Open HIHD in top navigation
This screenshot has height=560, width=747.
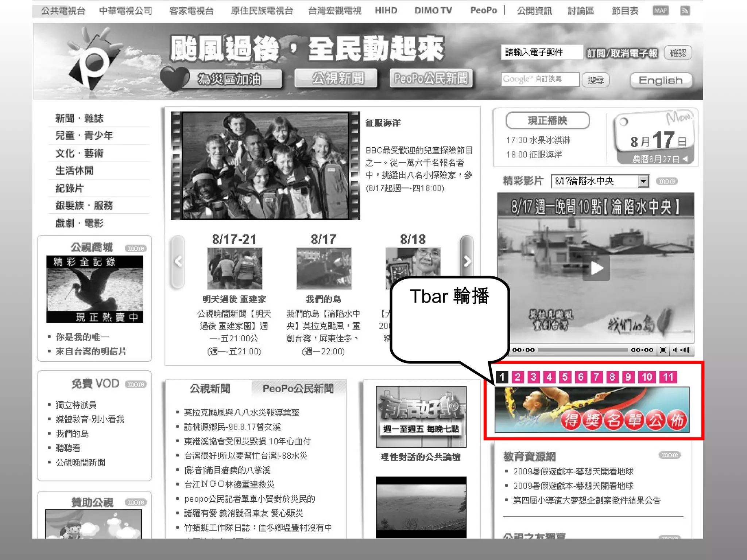[x=386, y=11]
